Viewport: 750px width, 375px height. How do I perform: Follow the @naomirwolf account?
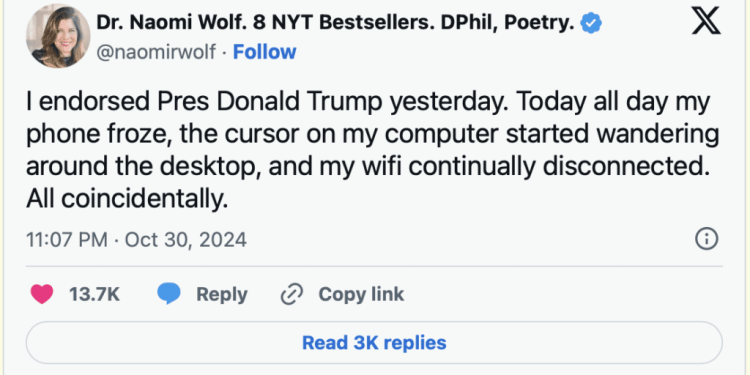pyautogui.click(x=265, y=52)
